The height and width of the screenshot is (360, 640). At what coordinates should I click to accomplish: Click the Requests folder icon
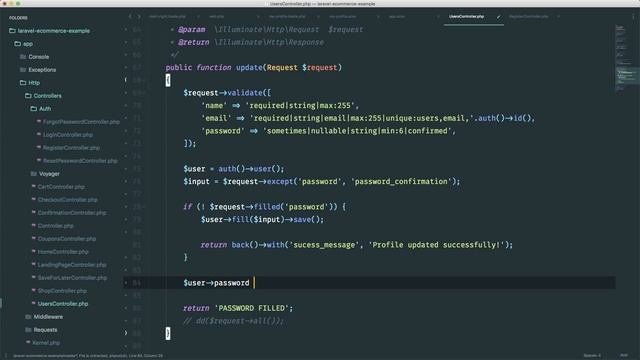[x=28, y=330]
